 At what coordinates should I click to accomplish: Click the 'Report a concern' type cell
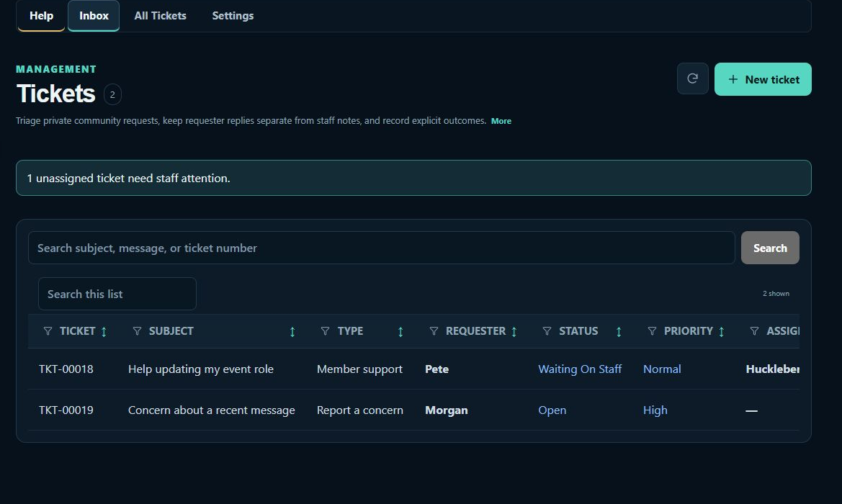tap(360, 410)
